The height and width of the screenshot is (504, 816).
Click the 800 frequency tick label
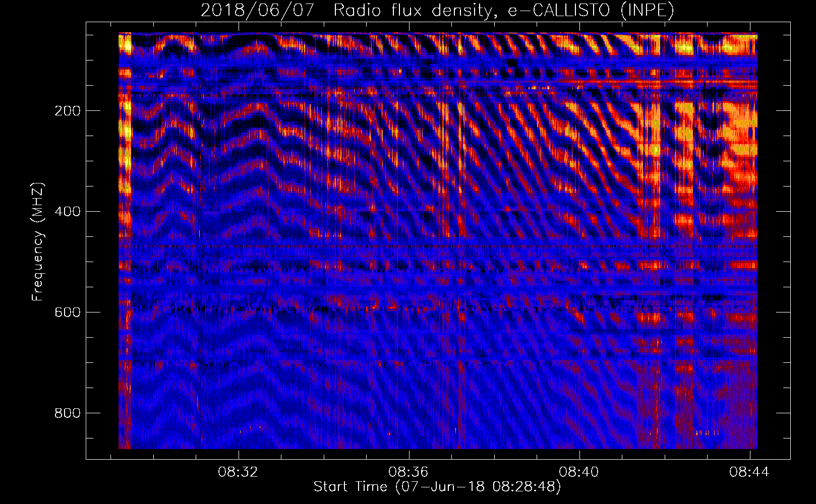pyautogui.click(x=68, y=413)
